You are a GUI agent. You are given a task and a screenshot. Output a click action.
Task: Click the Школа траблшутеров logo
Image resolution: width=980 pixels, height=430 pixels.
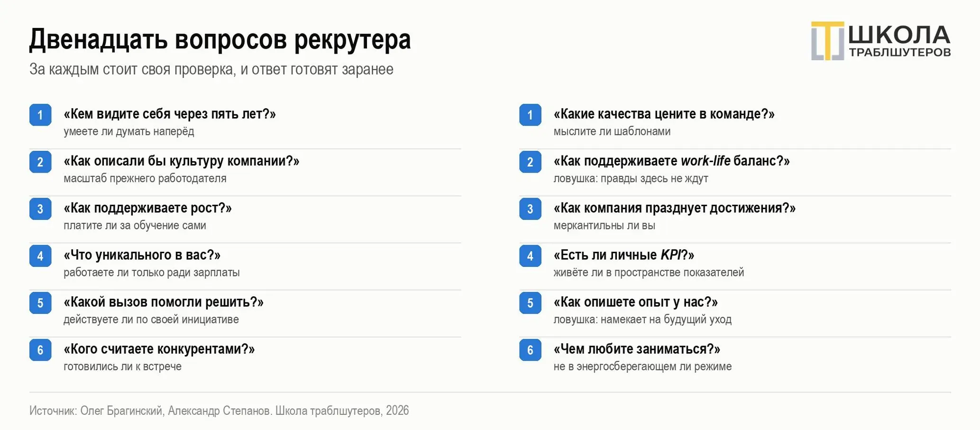click(880, 41)
